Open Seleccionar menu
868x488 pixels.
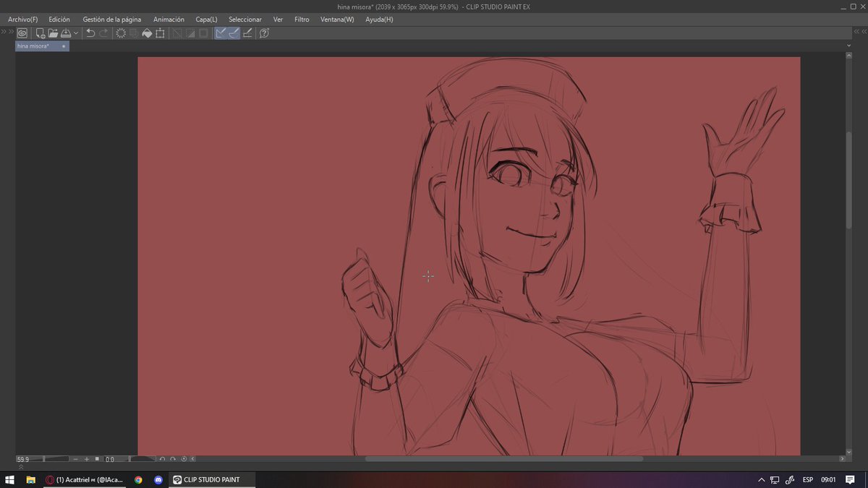[x=245, y=20]
